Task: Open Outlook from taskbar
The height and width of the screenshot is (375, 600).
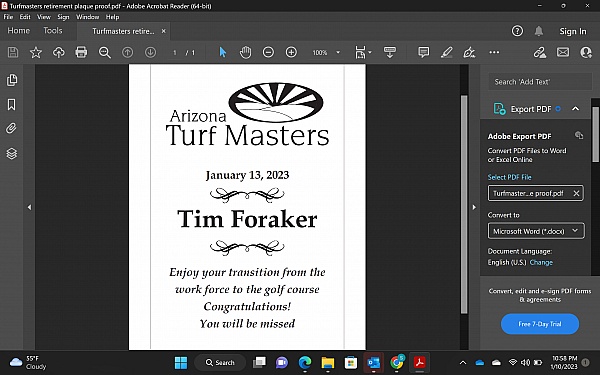Action: click(x=373, y=362)
